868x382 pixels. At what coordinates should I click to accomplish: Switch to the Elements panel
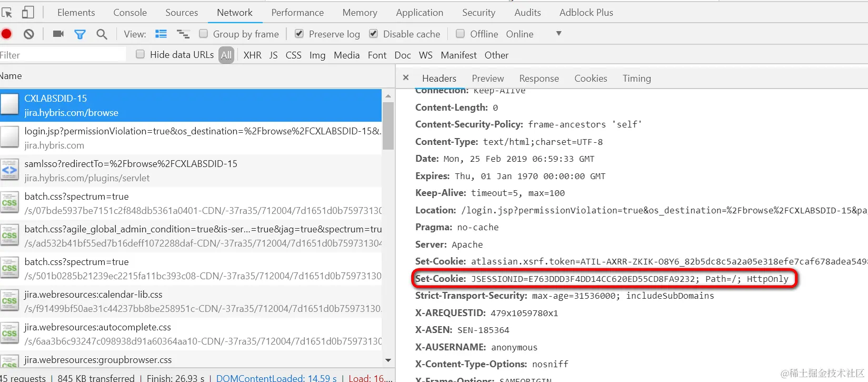click(x=76, y=12)
